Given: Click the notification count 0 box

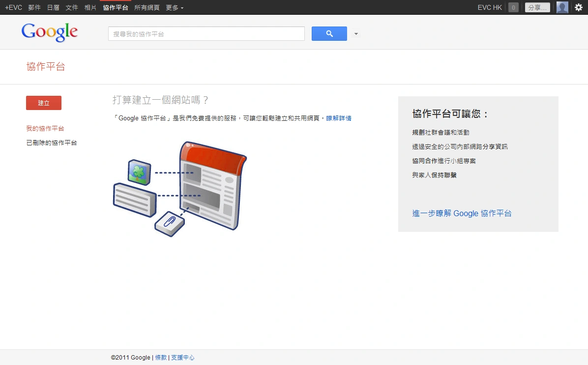Looking at the screenshot, I should pos(513,7).
